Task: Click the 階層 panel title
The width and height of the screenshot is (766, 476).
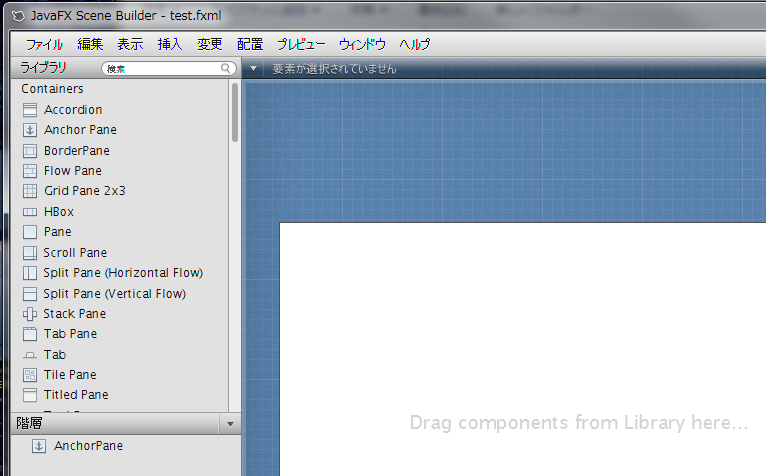Action: coord(29,423)
